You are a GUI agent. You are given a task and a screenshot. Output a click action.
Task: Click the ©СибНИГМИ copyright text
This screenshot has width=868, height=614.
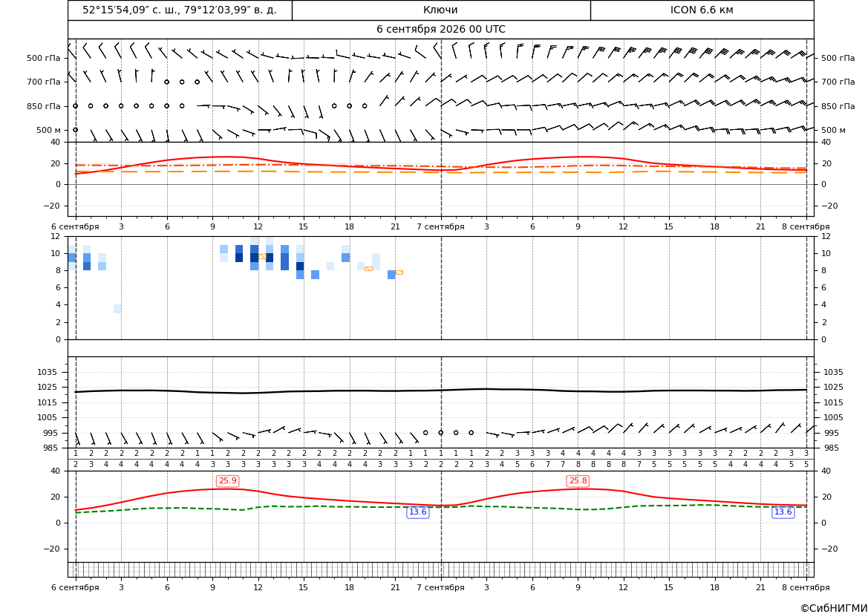(834, 608)
